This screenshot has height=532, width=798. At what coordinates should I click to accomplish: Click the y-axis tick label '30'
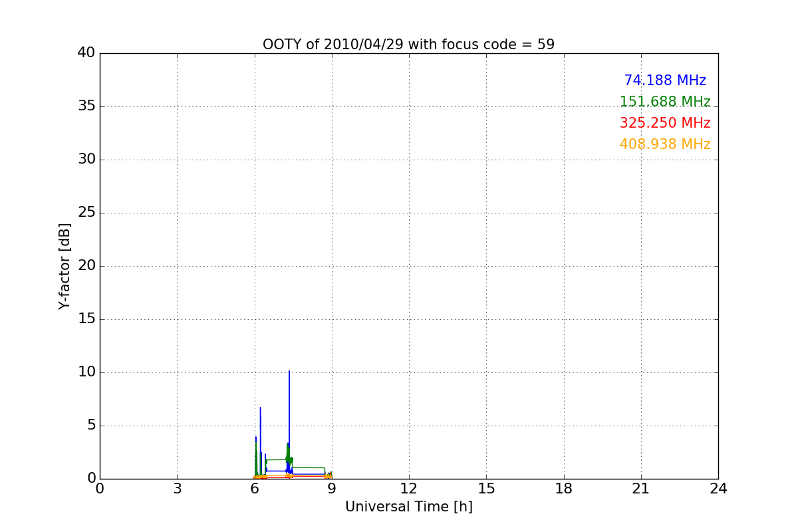(x=86, y=160)
